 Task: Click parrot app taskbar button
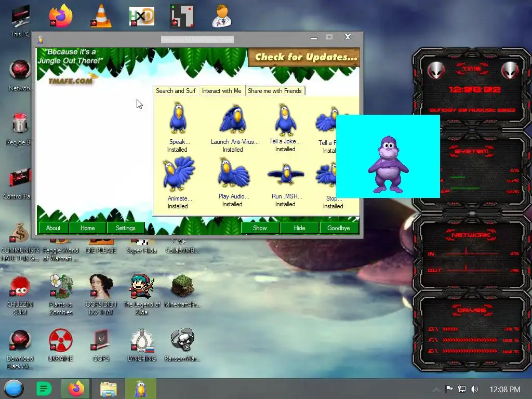click(141, 389)
